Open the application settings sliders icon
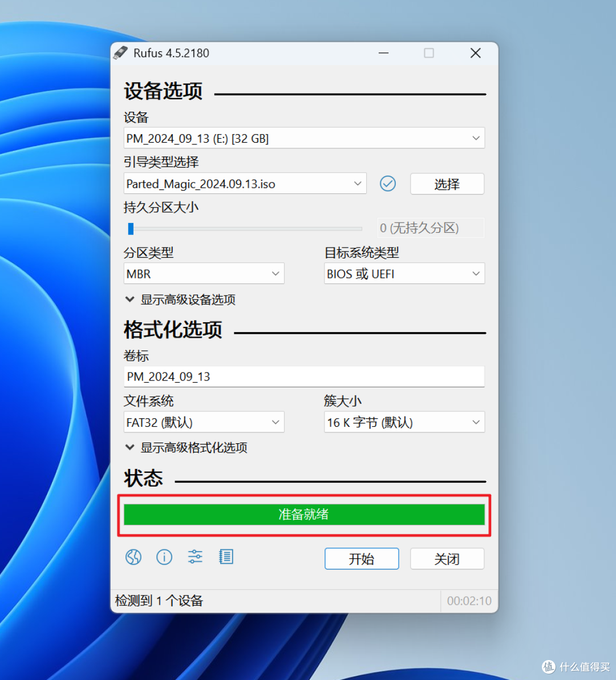 [x=195, y=556]
